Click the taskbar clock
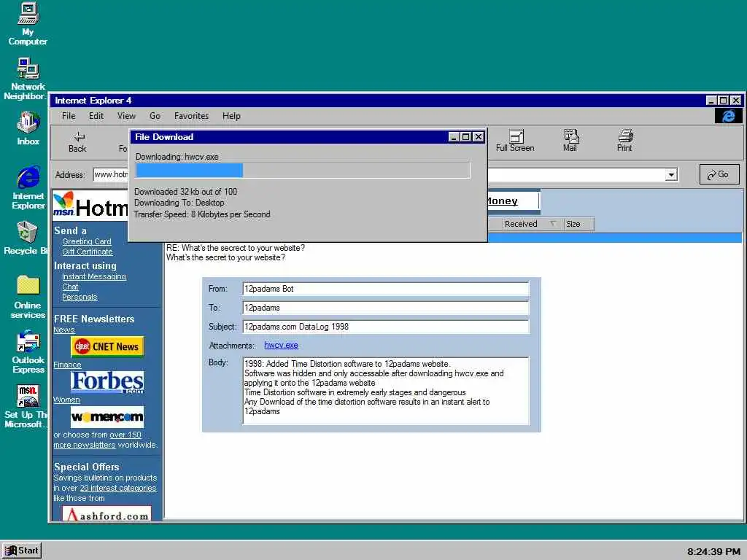 coord(713,551)
